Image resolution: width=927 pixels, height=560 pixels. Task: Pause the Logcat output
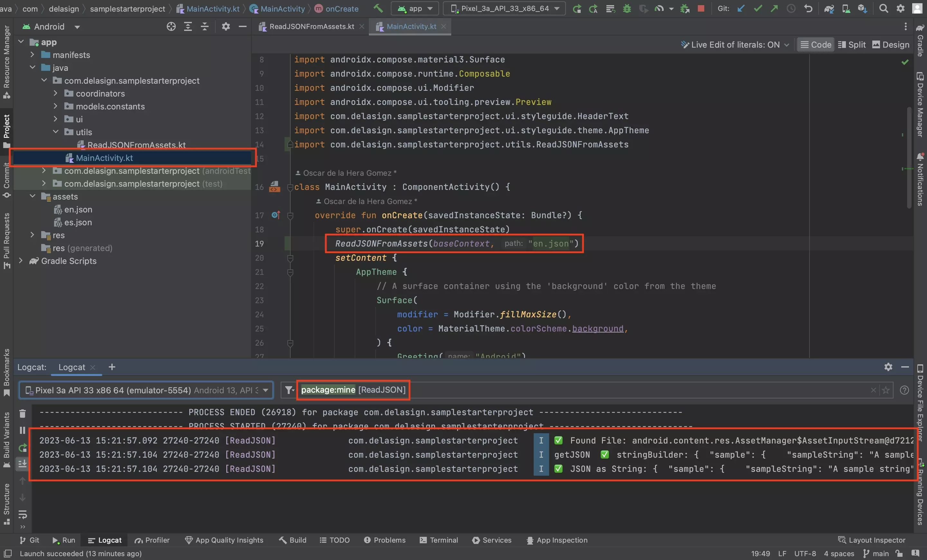click(x=23, y=430)
